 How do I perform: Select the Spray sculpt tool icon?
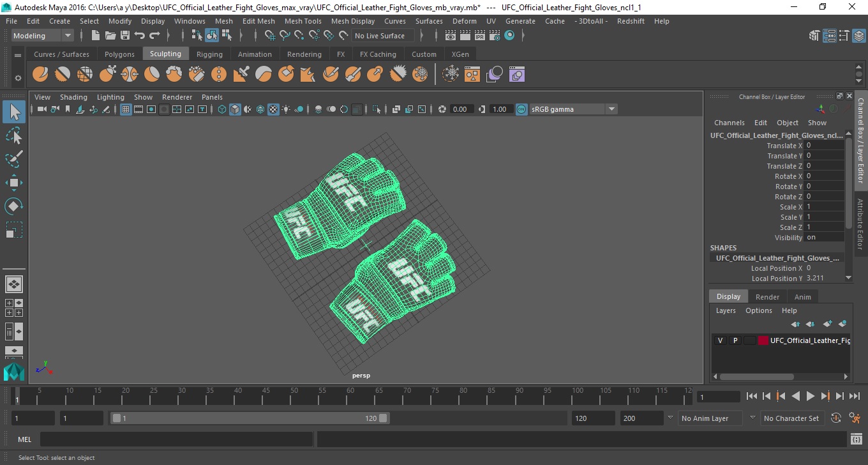[x=197, y=75]
